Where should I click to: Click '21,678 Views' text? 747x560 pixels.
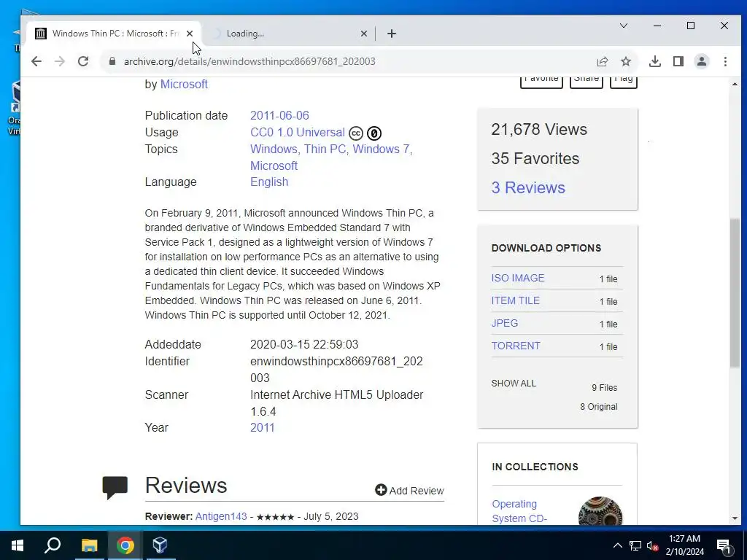539,130
